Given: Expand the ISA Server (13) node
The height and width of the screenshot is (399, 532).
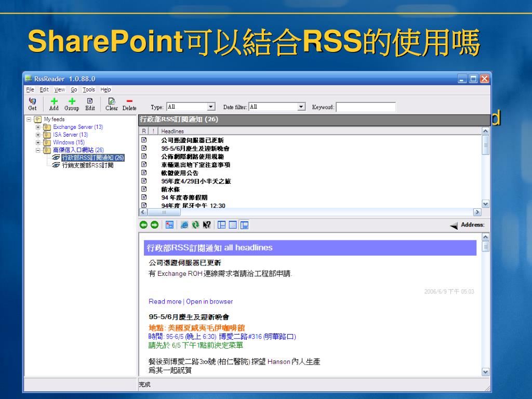Looking at the screenshot, I should tap(38, 135).
